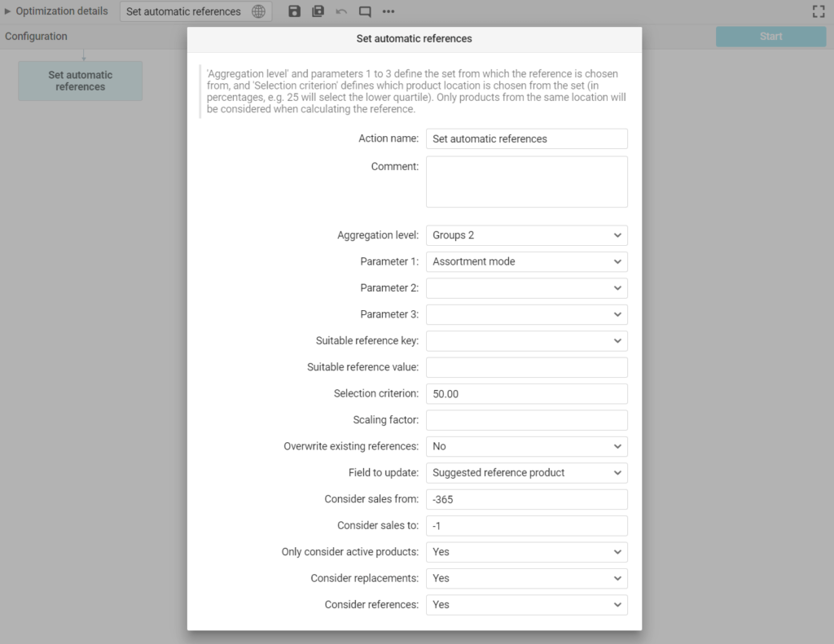The width and height of the screenshot is (834, 644).
Task: Click the save icon in toolbar
Action: pyautogui.click(x=295, y=11)
